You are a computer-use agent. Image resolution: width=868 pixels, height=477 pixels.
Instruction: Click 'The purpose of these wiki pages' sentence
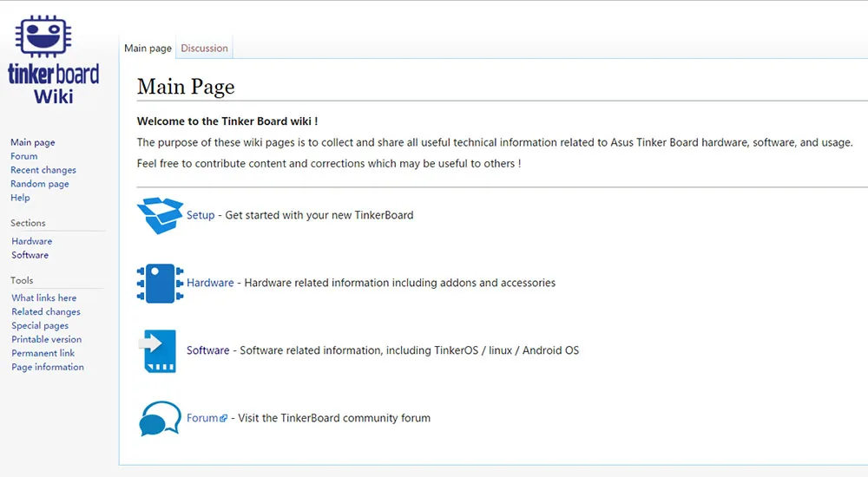click(495, 143)
